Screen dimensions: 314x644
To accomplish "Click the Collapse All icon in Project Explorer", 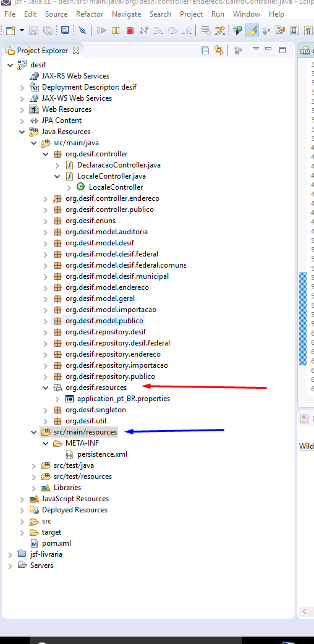I will click(205, 51).
